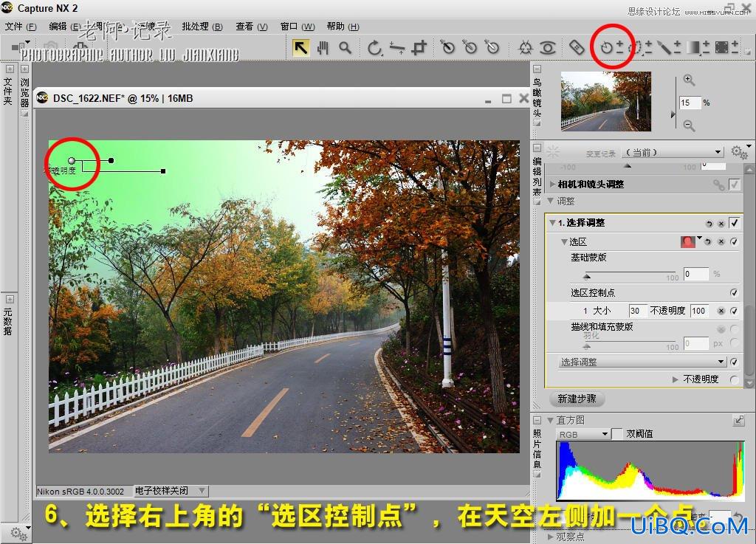Open the 窗口 (W) menu
This screenshot has height=544, width=756.
298,27
